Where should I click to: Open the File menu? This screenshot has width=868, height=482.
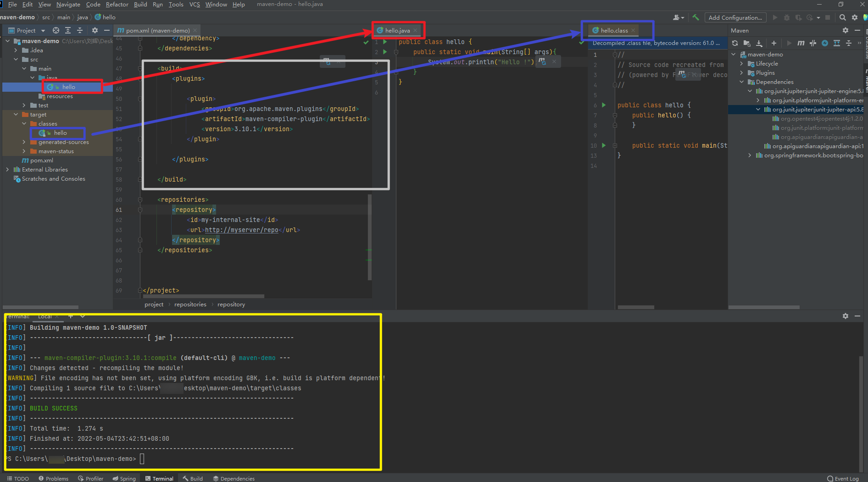(x=12, y=4)
